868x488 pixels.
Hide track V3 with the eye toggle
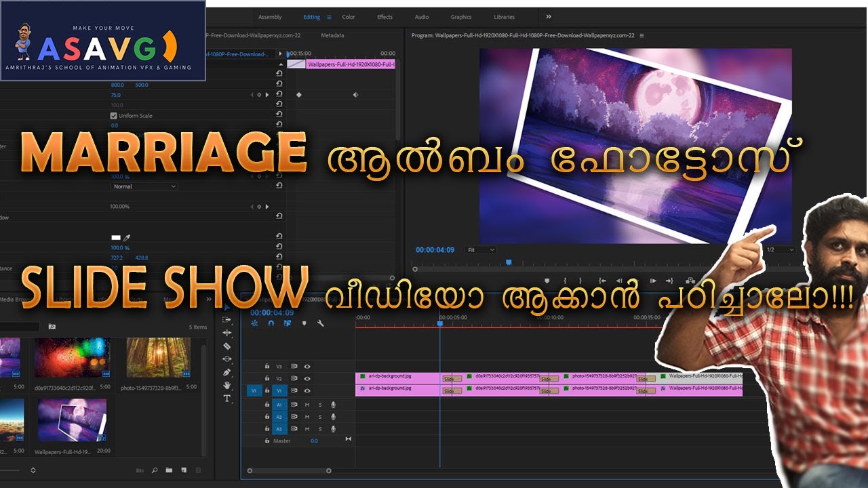coord(307,366)
